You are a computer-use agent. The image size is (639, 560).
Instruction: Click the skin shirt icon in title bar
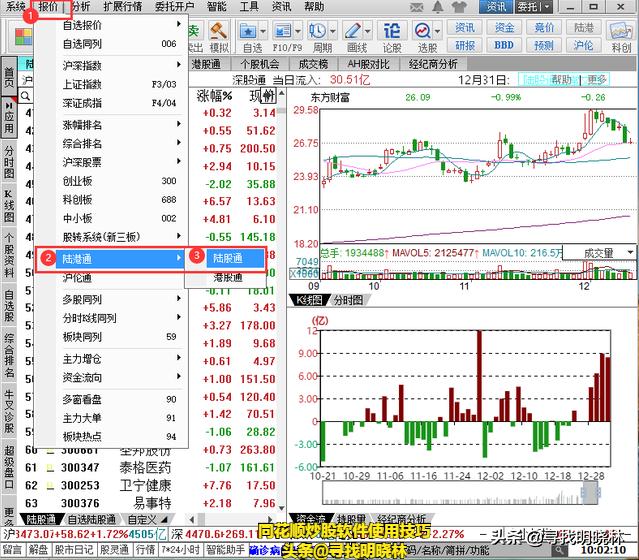pyautogui.click(x=459, y=7)
